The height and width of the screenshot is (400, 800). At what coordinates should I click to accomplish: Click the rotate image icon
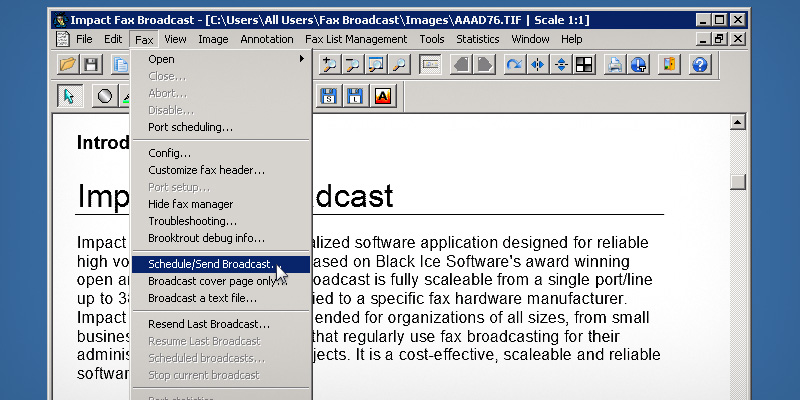click(x=514, y=65)
